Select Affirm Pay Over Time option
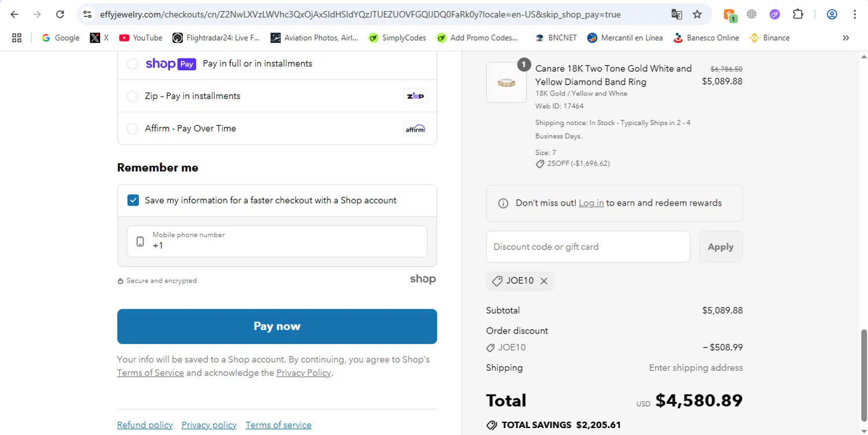Image resolution: width=868 pixels, height=435 pixels. click(x=133, y=129)
